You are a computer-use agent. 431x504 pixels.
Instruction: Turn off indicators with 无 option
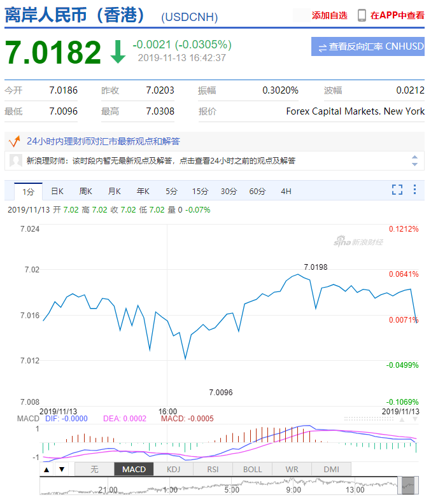94,470
